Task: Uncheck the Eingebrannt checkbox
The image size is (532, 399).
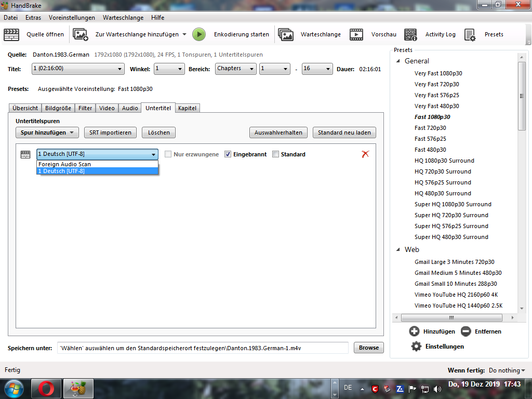Action: (x=228, y=154)
